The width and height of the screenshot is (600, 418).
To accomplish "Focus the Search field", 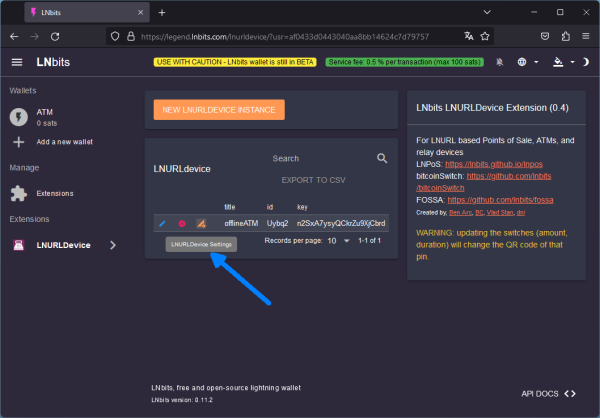I will point(321,158).
